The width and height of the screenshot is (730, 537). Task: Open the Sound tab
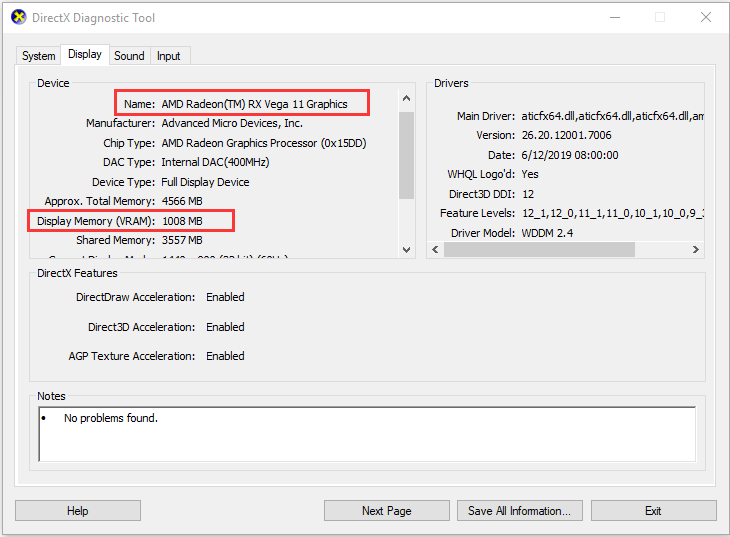129,56
